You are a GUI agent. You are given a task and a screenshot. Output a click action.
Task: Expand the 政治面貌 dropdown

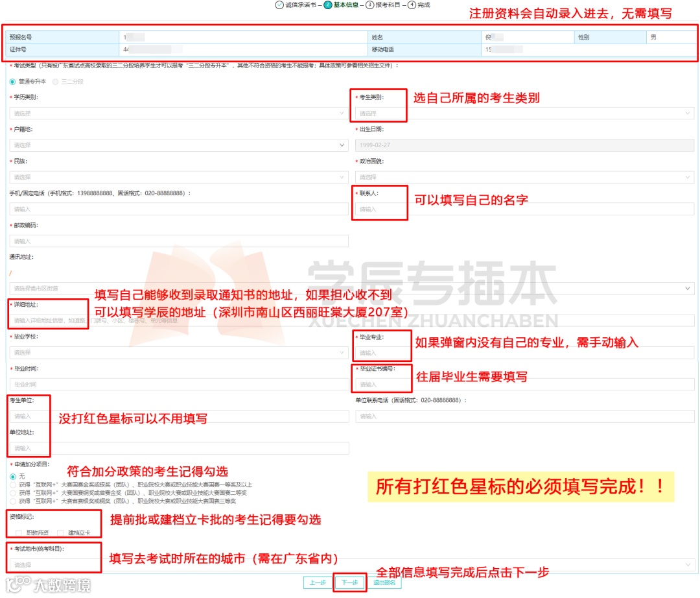[524, 177]
